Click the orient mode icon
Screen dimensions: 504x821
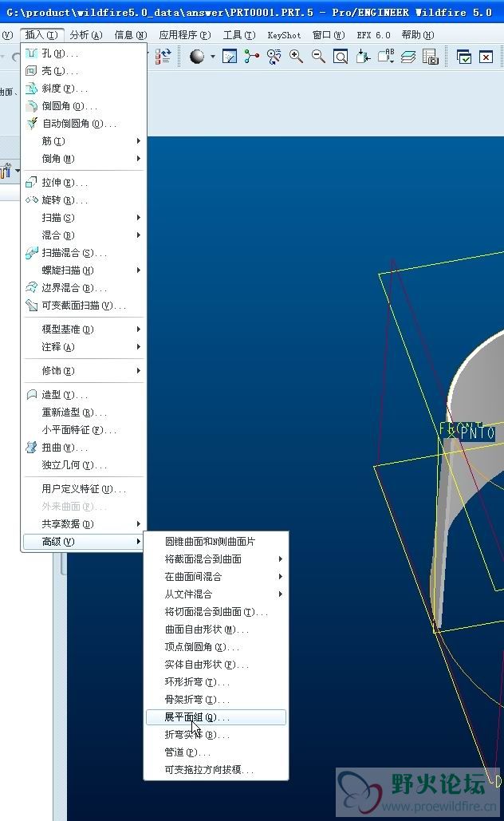pyautogui.click(x=274, y=56)
